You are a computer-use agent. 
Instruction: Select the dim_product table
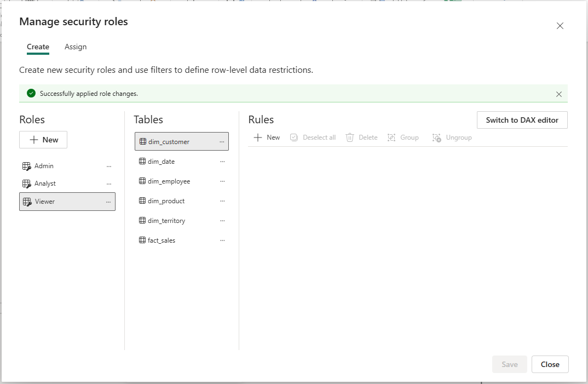pyautogui.click(x=182, y=201)
